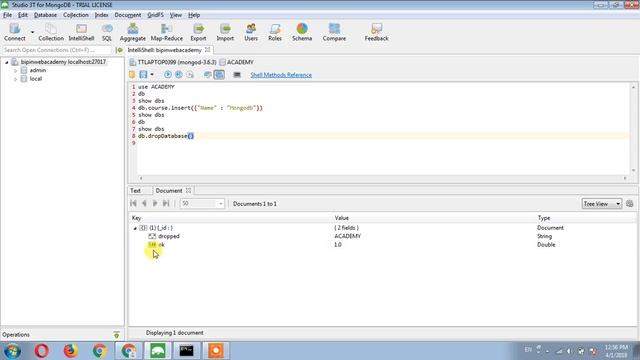The height and width of the screenshot is (360, 640).
Task: Click the highlighted blue toggle icon in the shell toolbar
Action: (219, 75)
